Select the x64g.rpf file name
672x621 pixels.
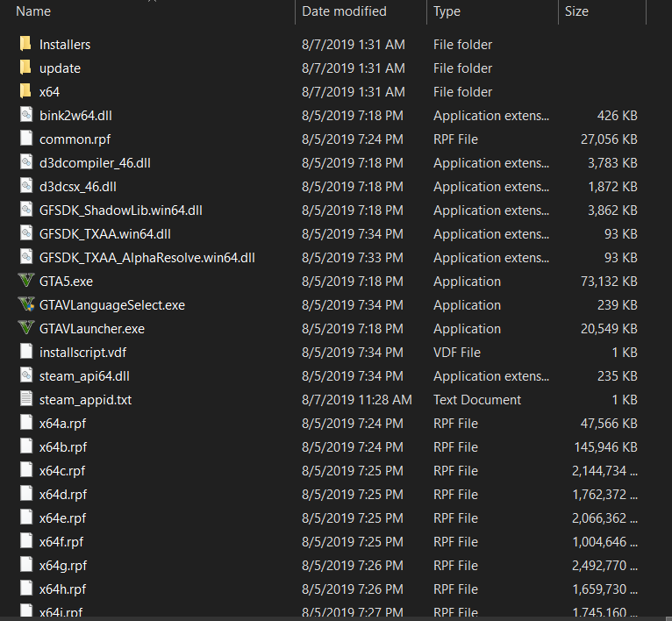63,566
